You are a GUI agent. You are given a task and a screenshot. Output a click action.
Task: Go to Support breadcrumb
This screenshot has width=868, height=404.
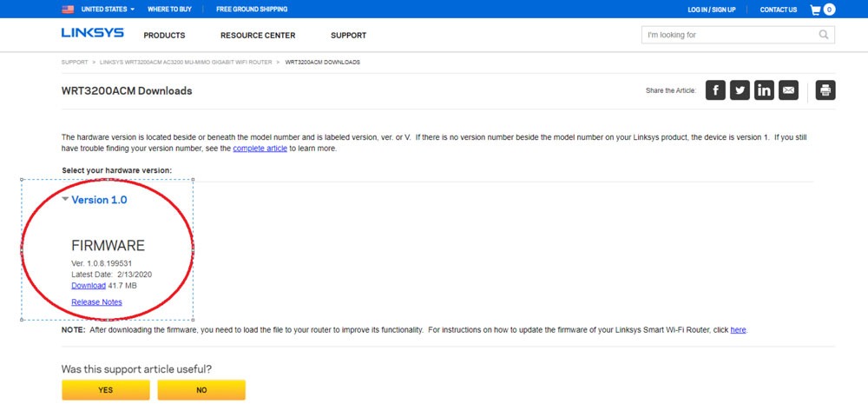pyautogui.click(x=75, y=62)
